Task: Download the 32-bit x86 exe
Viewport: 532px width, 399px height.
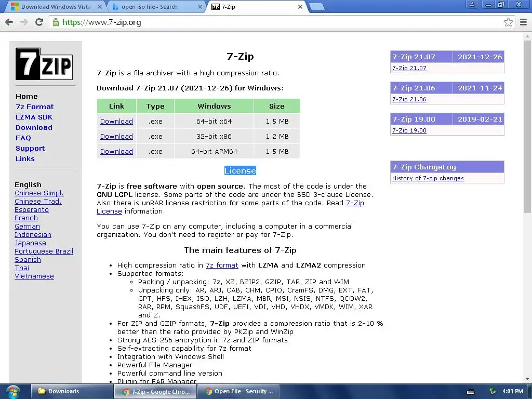Action: pyautogui.click(x=116, y=137)
